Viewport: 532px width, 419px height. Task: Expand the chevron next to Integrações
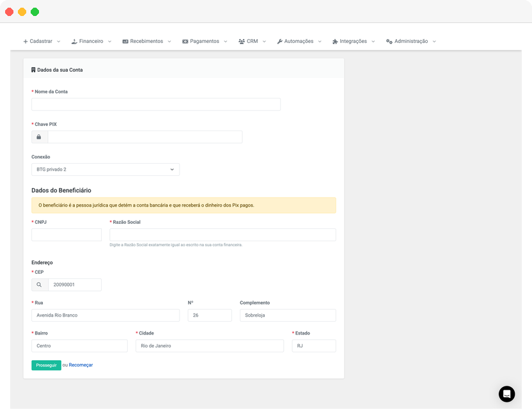tap(374, 41)
